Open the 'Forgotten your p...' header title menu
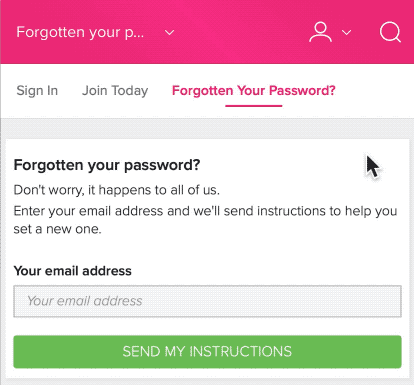This screenshot has height=385, width=414. 80,33
